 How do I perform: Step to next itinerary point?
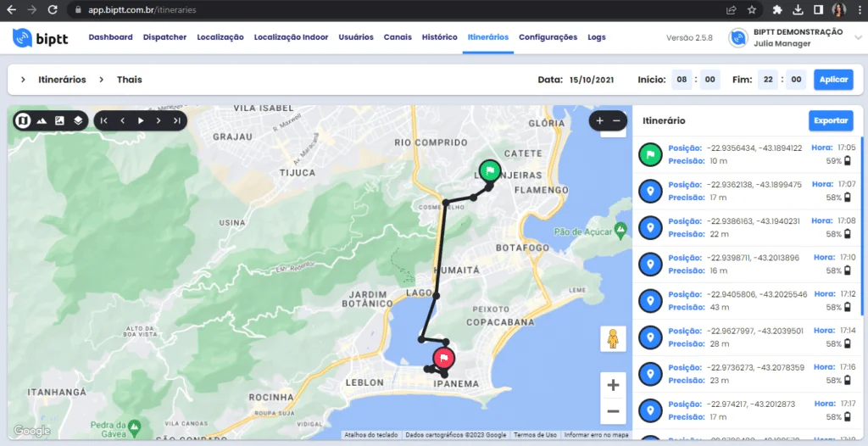159,120
